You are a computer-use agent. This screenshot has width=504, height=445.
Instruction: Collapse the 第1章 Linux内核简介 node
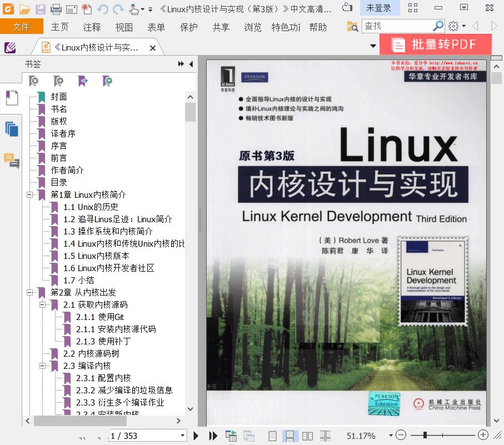(30, 194)
